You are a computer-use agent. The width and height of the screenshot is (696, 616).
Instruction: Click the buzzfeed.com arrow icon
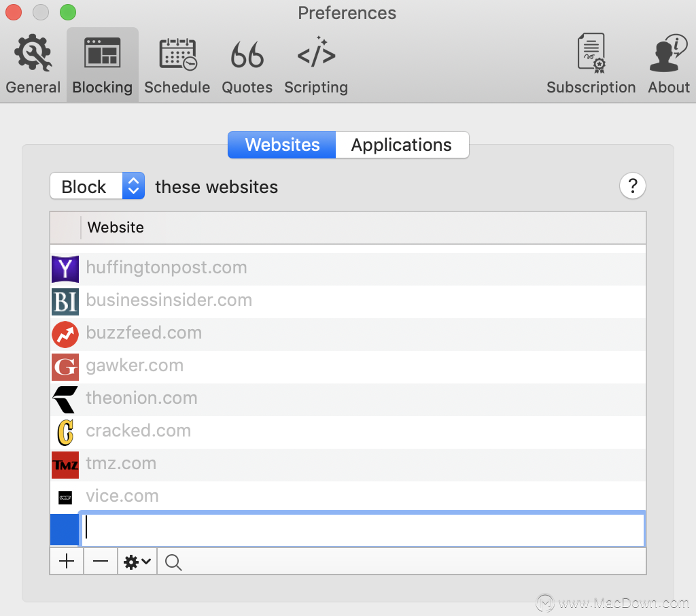click(65, 335)
